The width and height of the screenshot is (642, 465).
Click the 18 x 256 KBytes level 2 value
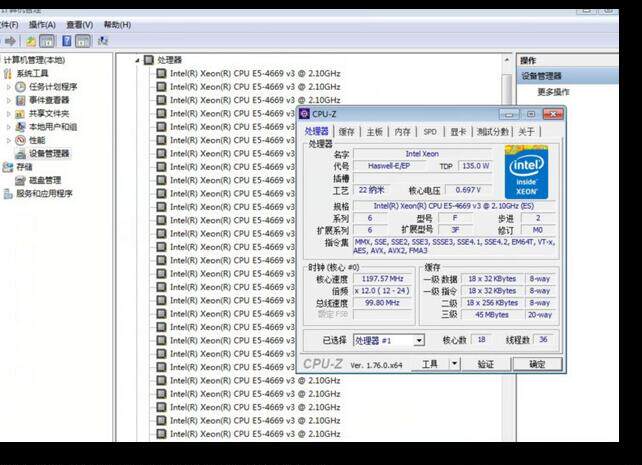492,303
